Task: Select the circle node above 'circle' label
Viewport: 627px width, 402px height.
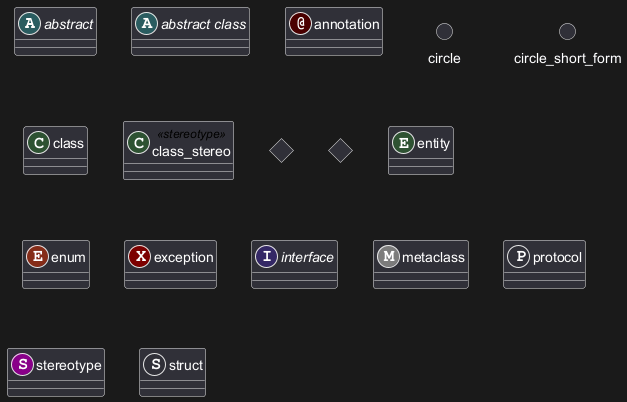Action: coord(444,32)
